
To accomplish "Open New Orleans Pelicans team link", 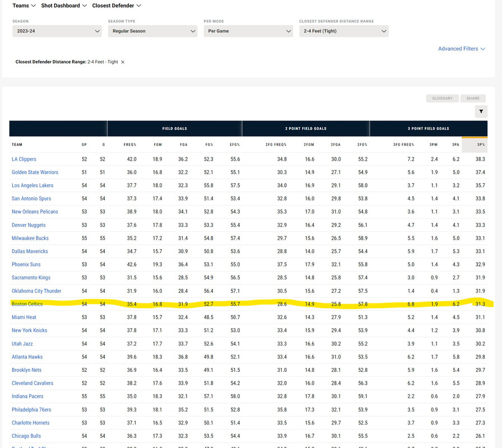I will coord(35,212).
